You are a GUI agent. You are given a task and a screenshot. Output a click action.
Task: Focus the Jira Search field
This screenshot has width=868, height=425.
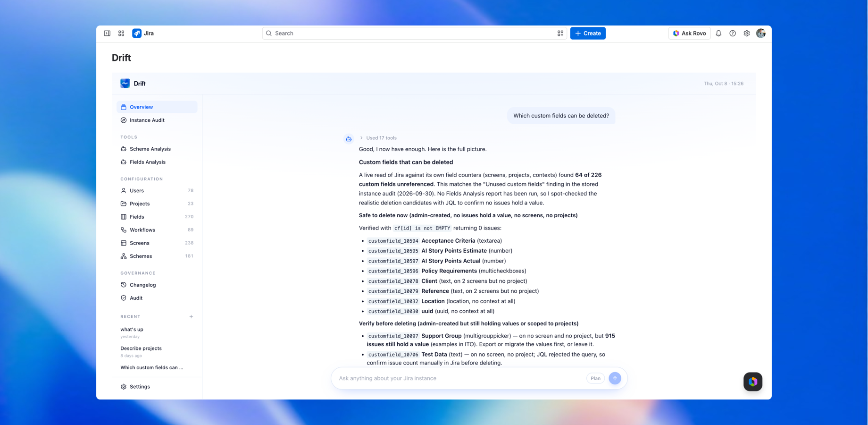click(x=414, y=34)
